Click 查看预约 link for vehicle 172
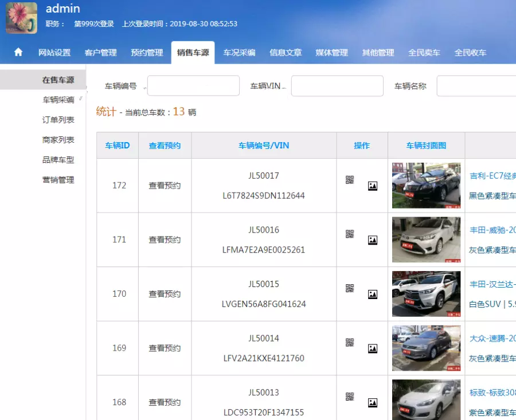516x420 pixels. (x=165, y=186)
